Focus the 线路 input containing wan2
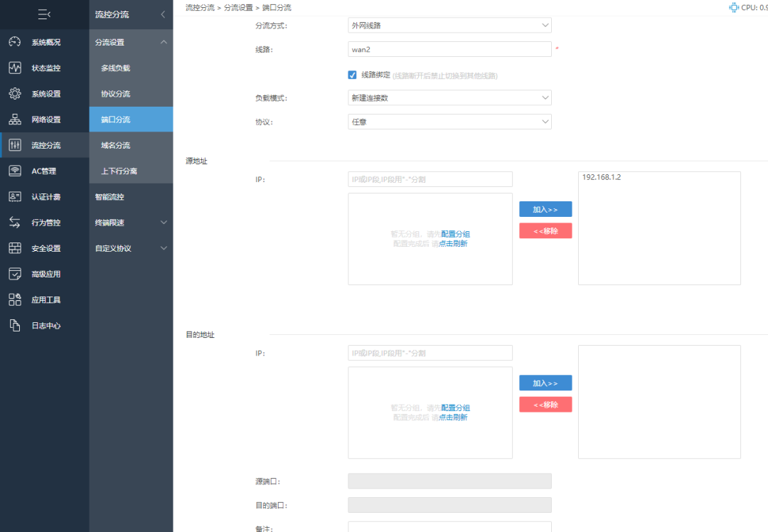Image resolution: width=768 pixels, height=532 pixels. pyautogui.click(x=449, y=50)
